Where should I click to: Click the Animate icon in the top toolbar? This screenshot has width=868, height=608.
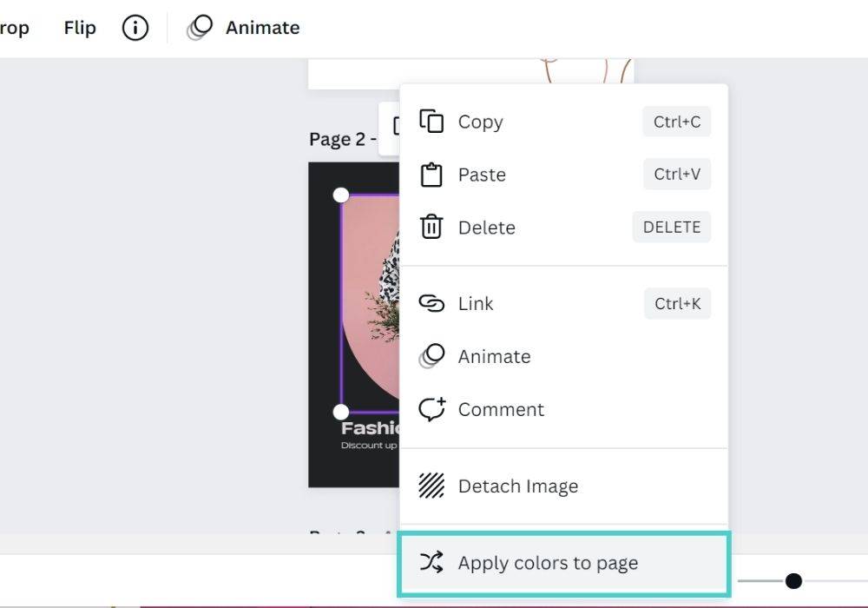[200, 28]
